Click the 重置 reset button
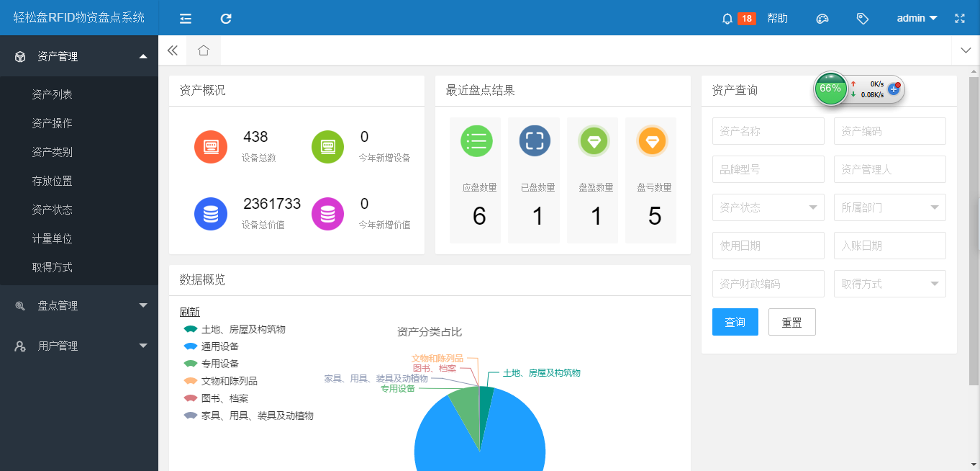The width and height of the screenshot is (980, 471). [x=791, y=322]
